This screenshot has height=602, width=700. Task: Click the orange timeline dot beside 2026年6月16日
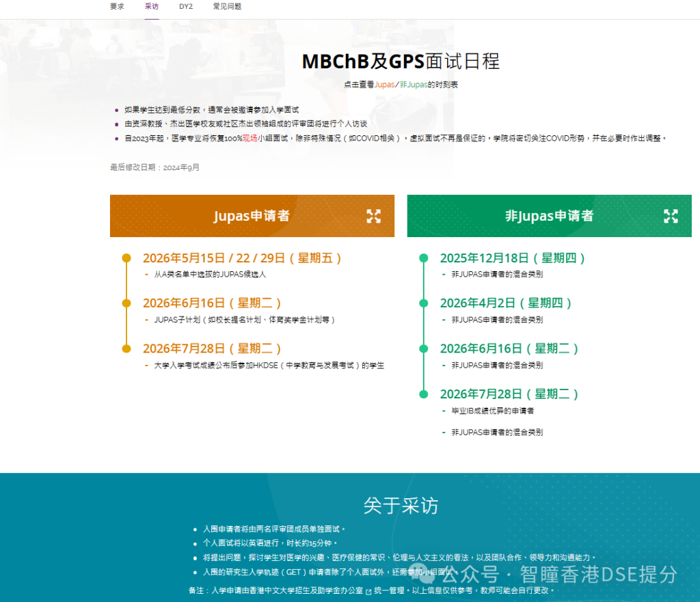(126, 303)
